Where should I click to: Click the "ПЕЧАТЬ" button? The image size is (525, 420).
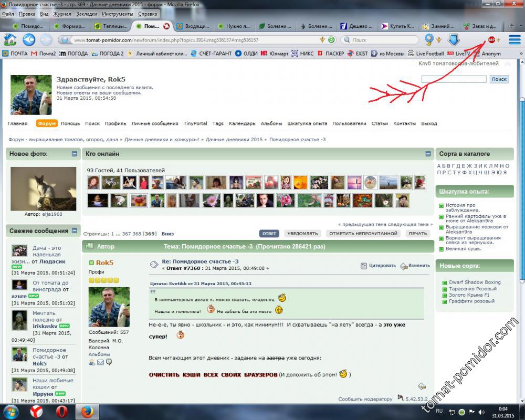pyautogui.click(x=418, y=234)
